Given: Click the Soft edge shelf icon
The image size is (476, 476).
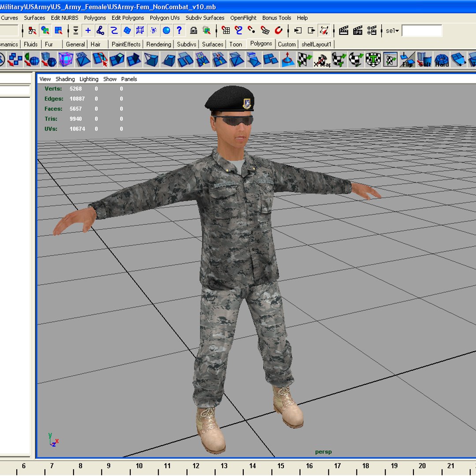Looking at the screenshot, I should (x=424, y=59).
